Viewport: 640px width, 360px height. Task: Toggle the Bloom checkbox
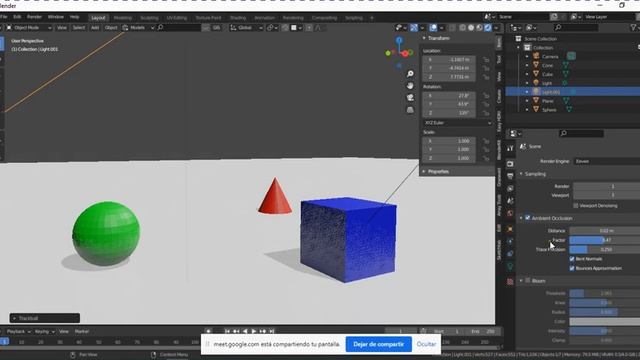[x=528, y=280]
